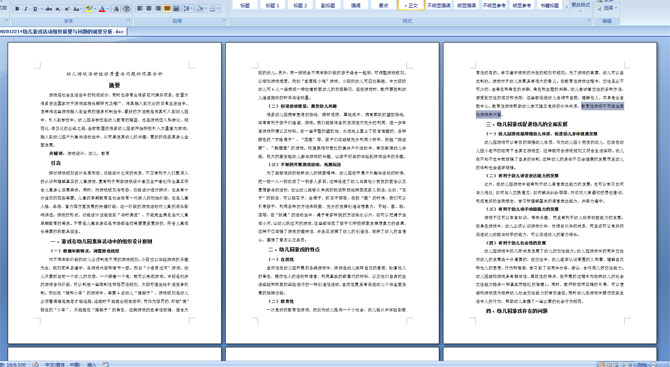670x367 pixels.
Task: Apply subscript formatting
Action: tap(58, 9)
